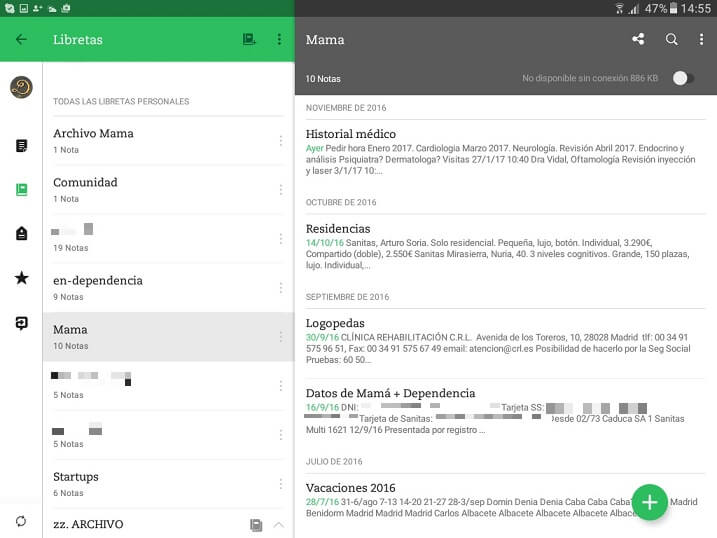The width and height of the screenshot is (717, 538).
Task: Open the zz. ARCHIVO stack
Action: [x=168, y=524]
